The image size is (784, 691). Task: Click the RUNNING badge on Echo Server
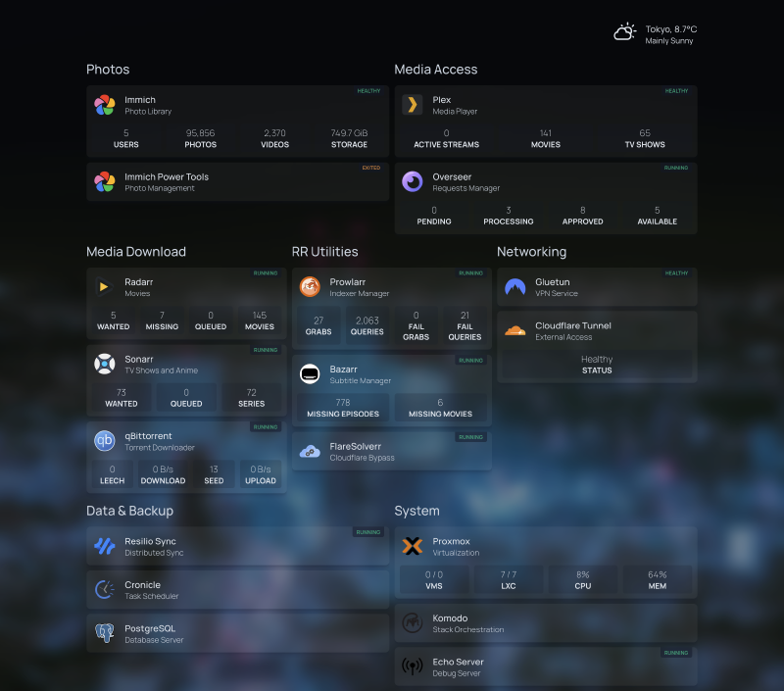[675, 653]
